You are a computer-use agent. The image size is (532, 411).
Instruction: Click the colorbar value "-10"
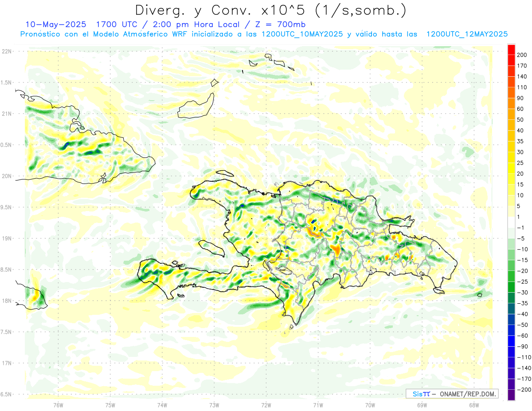point(522,250)
